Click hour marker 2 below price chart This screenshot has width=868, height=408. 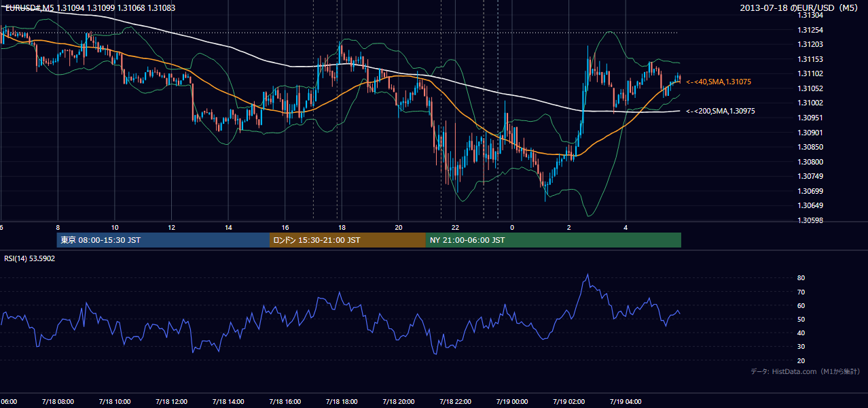(x=569, y=227)
